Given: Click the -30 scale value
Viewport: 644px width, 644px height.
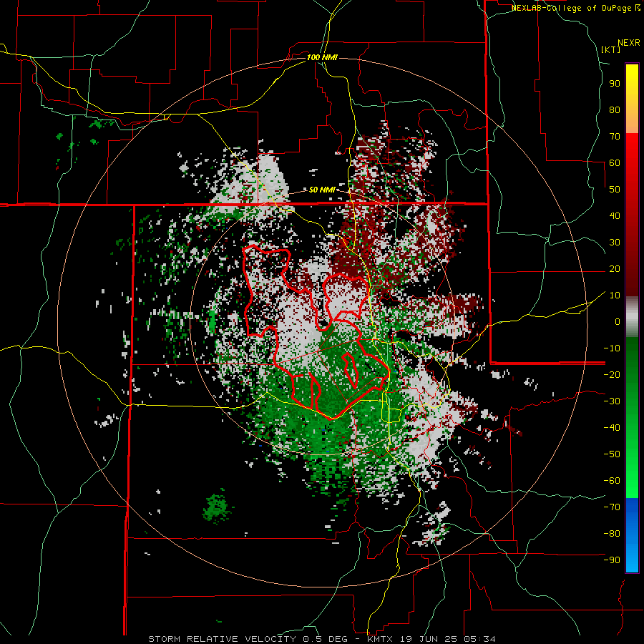Looking at the screenshot, I should pos(612,401).
